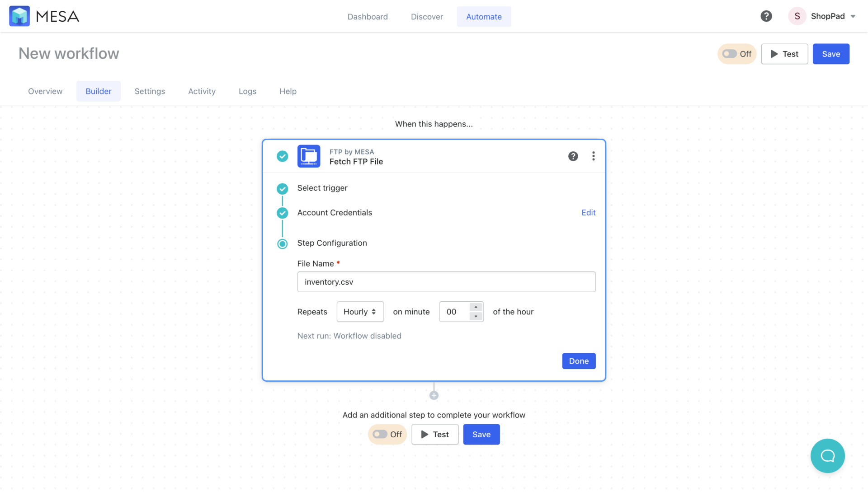Click the inventory.csv File Name field

pyautogui.click(x=446, y=281)
